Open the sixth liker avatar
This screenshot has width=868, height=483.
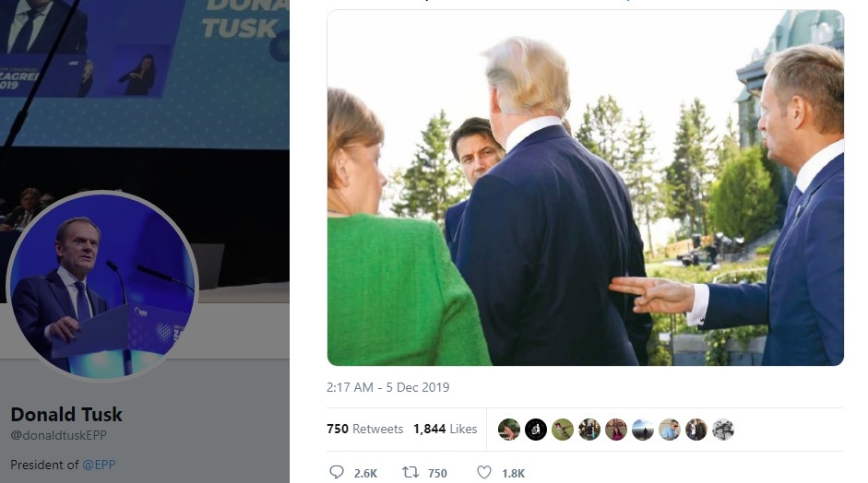(643, 430)
